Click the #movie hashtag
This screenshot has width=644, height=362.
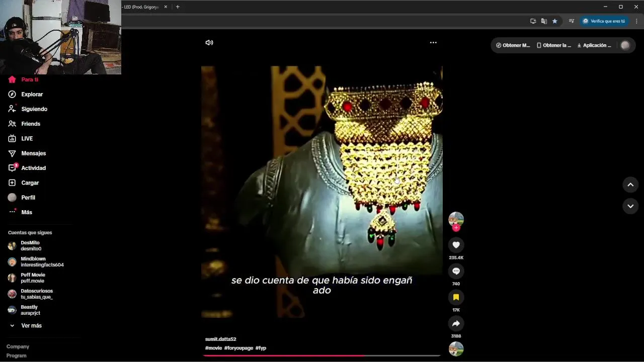tap(213, 348)
